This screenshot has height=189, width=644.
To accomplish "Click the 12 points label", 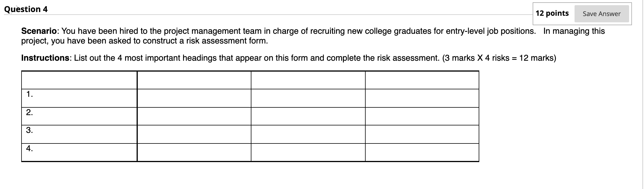I will tap(552, 13).
